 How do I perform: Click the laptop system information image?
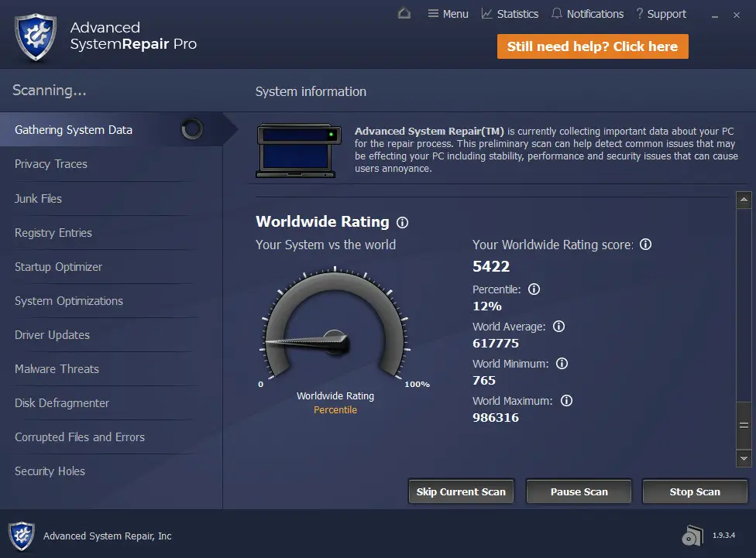(x=299, y=150)
